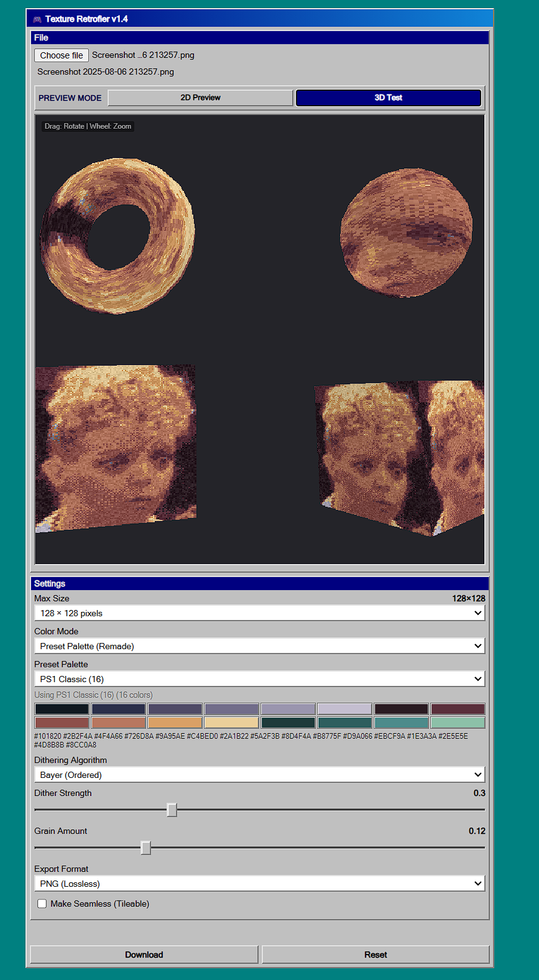
Task: Click the File panel header
Action: pyautogui.click(x=260, y=37)
